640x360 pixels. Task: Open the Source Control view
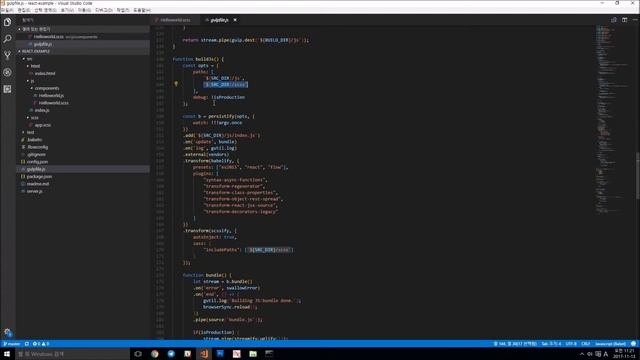coord(7,56)
